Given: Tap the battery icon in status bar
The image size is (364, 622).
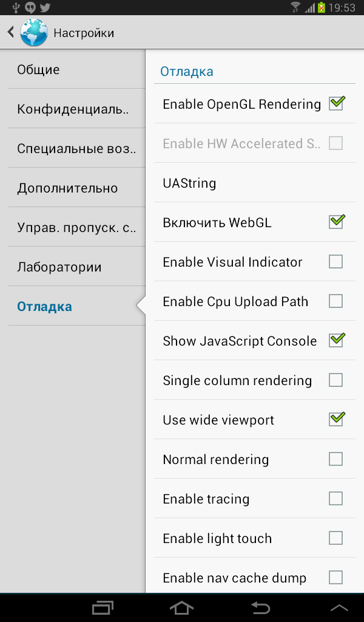Looking at the screenshot, I should pos(322,8).
